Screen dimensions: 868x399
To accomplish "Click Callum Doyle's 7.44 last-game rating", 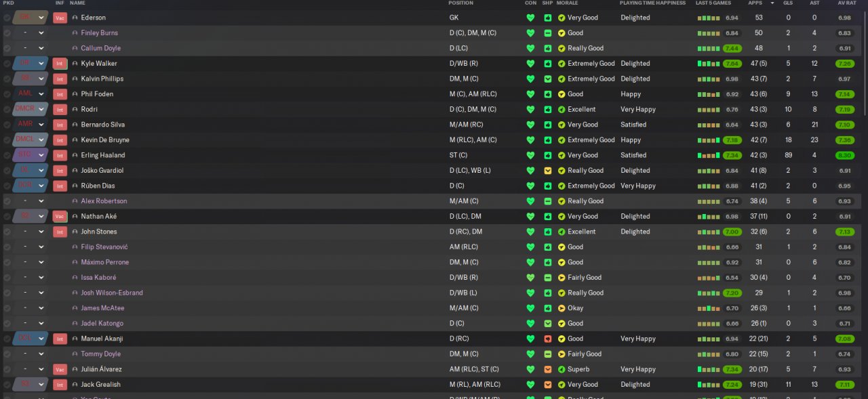I will pos(732,48).
